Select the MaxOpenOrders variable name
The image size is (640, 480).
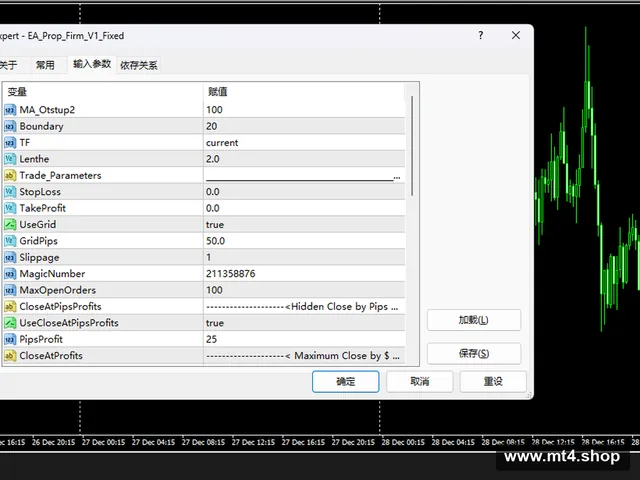pos(58,290)
